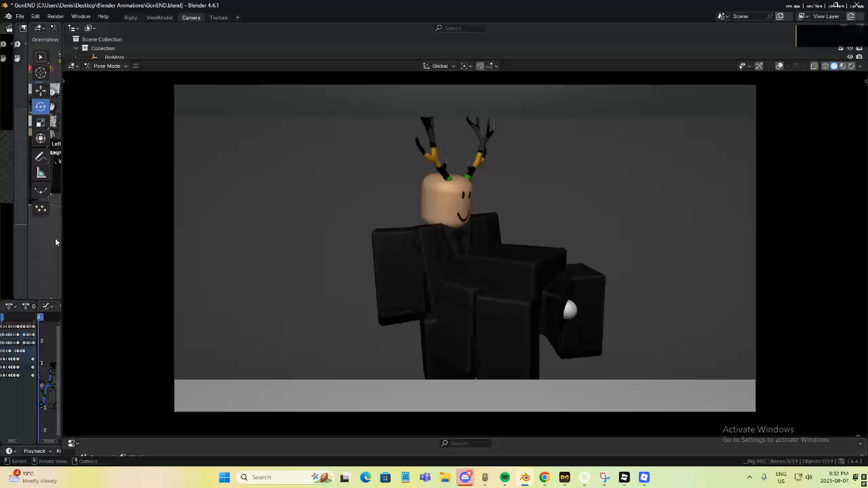Viewport: 868px width, 488px height.
Task: Open the Outliner display mode dropdown
Action: click(90, 28)
